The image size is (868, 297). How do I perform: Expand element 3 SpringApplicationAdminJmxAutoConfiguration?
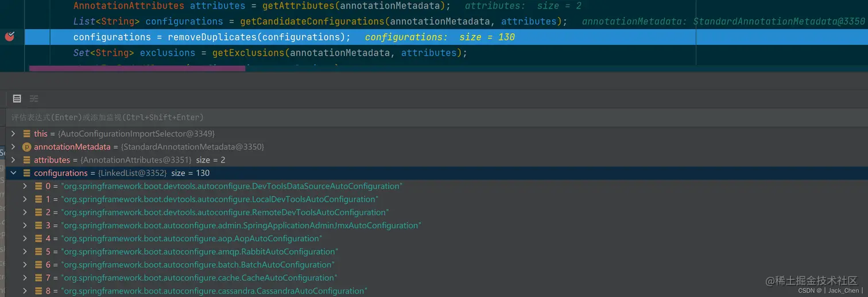pos(25,225)
